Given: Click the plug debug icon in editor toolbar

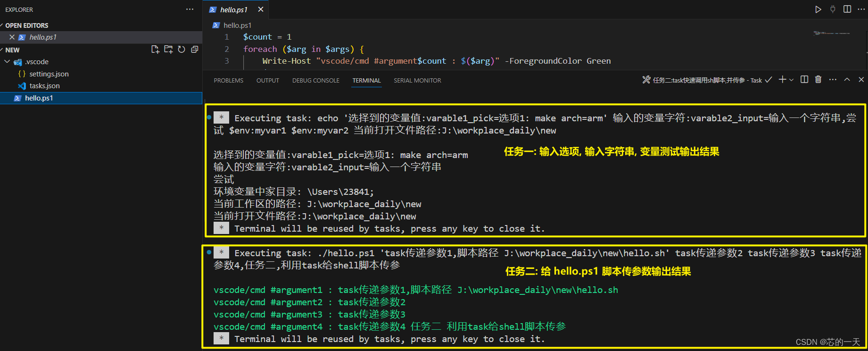Looking at the screenshot, I should click(833, 9).
